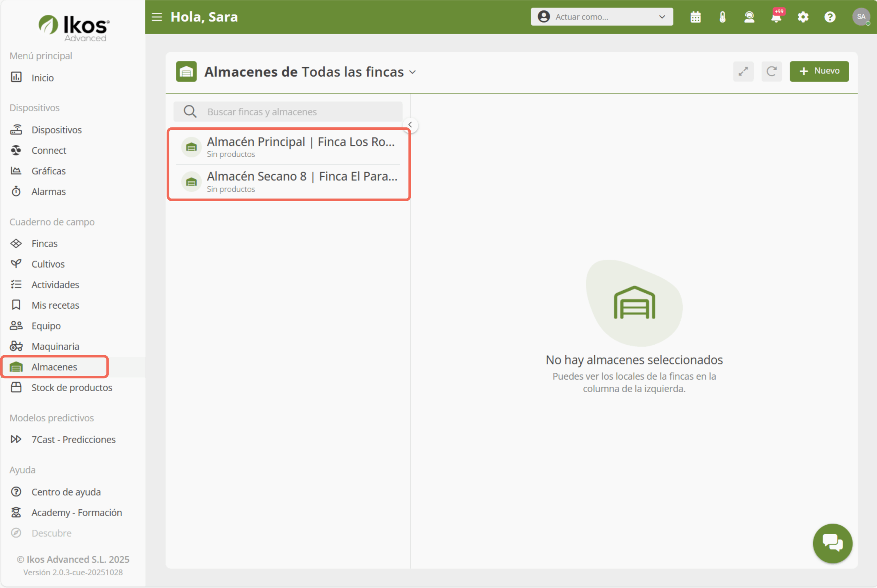Click the Nuevo button
The width and height of the screenshot is (877, 588).
pos(819,71)
